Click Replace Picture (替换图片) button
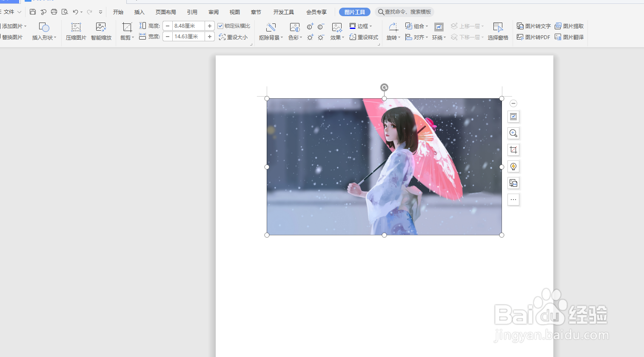The image size is (644, 357). click(11, 37)
